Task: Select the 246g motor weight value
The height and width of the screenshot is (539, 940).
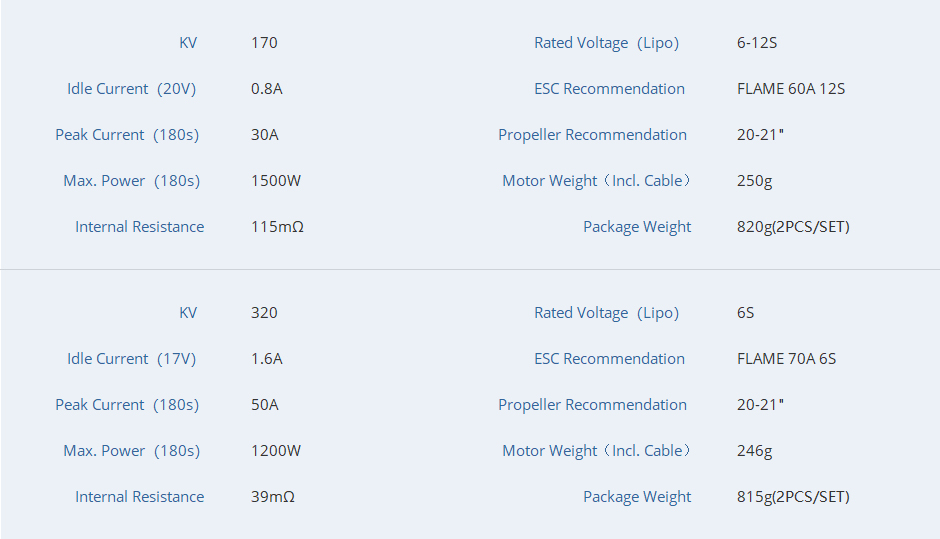Action: 755,451
